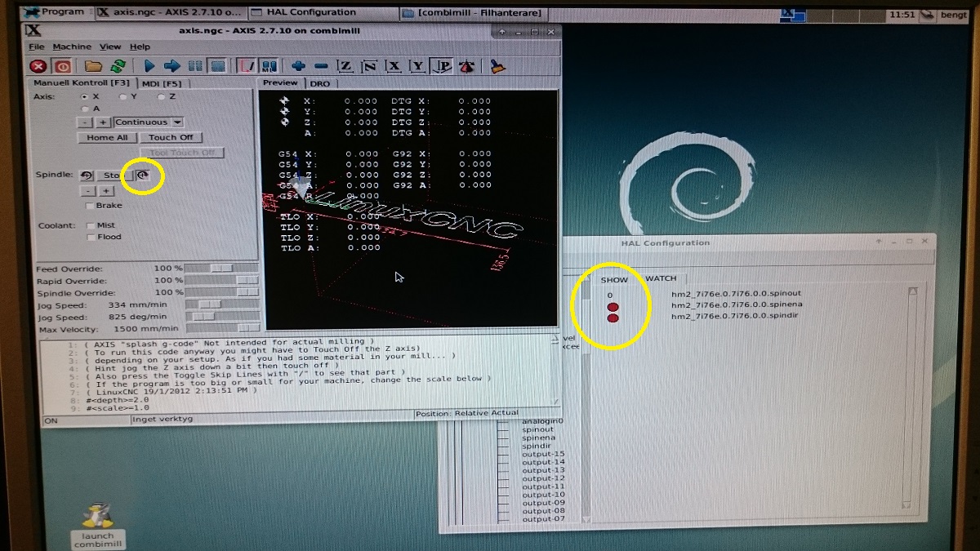Adjust the Rapid Override slider
The height and width of the screenshot is (551, 980).
[x=221, y=281]
